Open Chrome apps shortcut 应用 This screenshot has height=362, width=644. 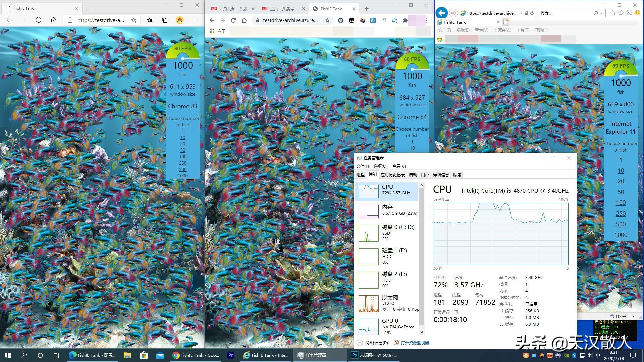tap(217, 31)
